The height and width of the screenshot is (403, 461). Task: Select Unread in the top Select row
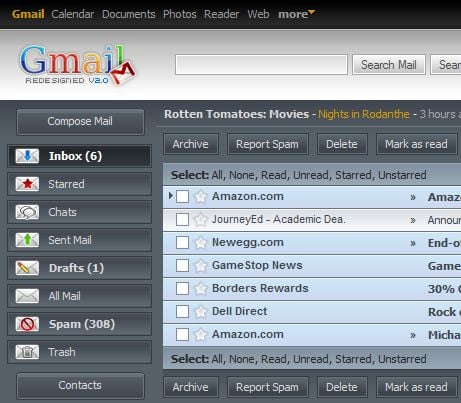point(311,175)
